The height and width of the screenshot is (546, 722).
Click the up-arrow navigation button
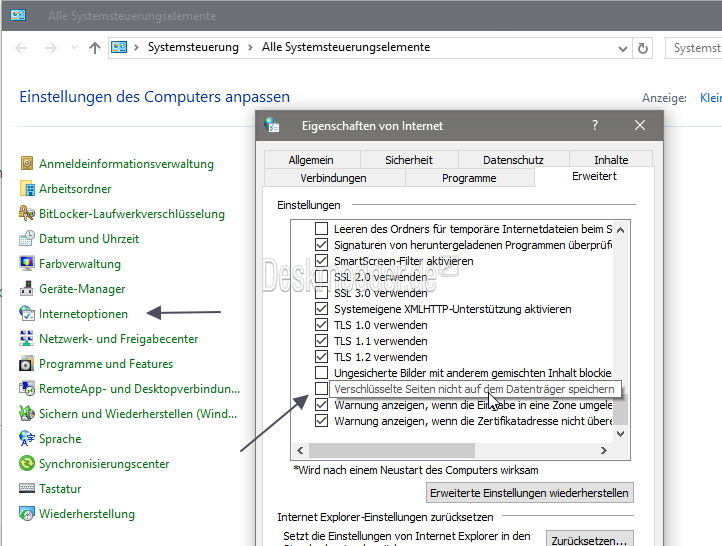click(x=95, y=47)
